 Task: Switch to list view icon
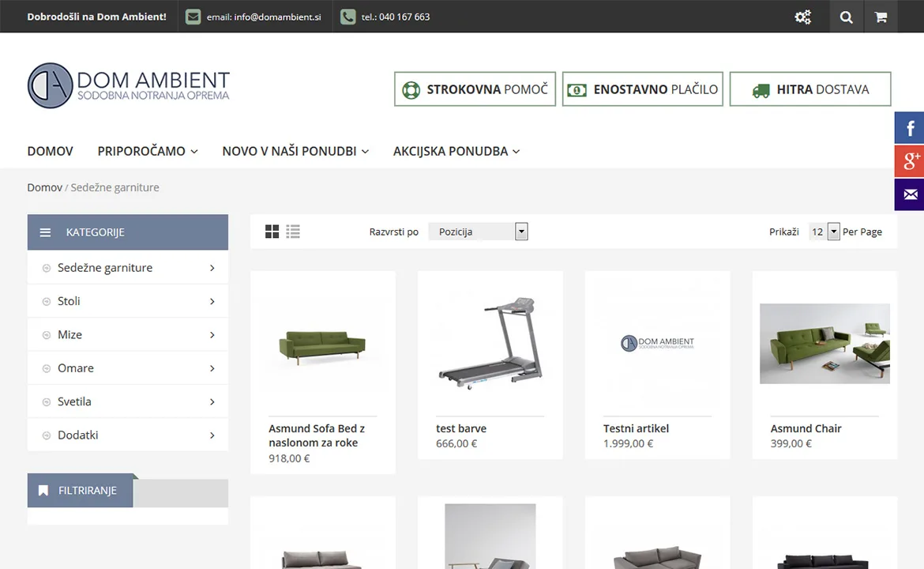(x=293, y=232)
